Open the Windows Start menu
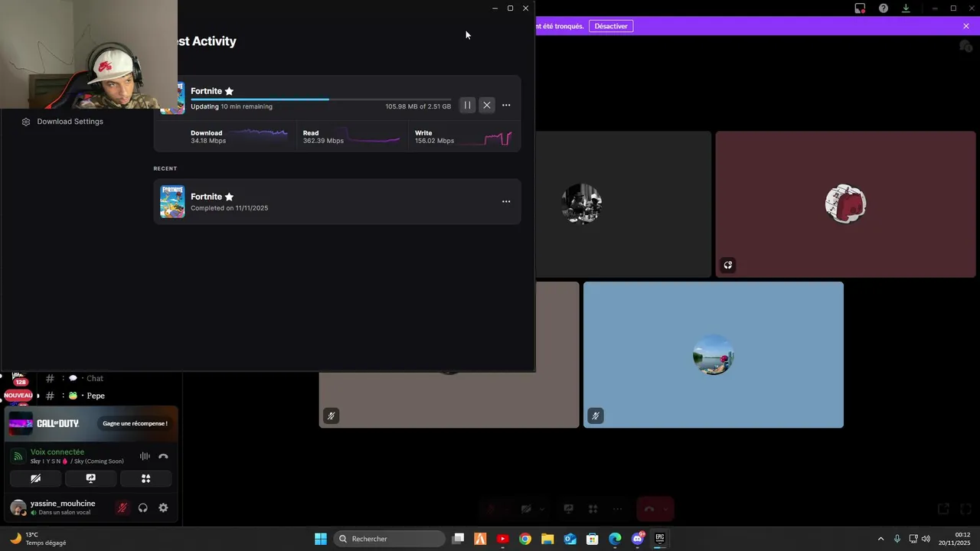This screenshot has height=551, width=980. point(321,539)
